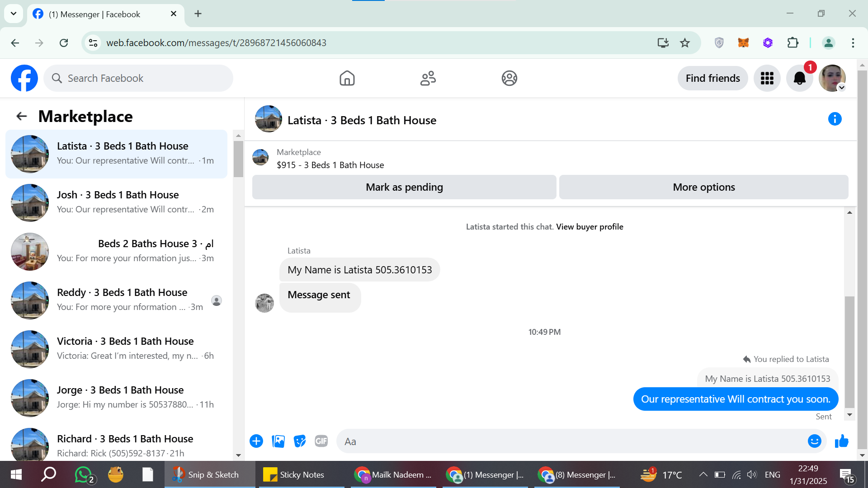Click Mark as pending button

[404, 187]
